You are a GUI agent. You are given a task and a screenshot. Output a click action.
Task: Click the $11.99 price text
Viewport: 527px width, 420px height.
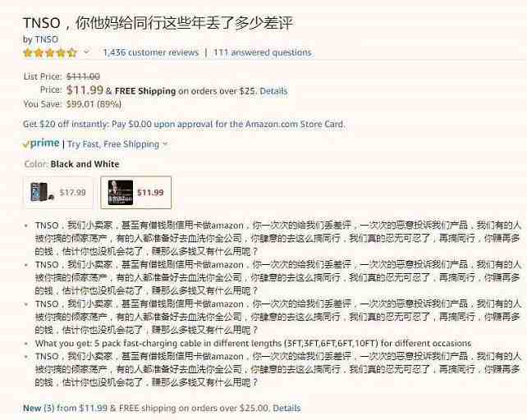tap(85, 89)
